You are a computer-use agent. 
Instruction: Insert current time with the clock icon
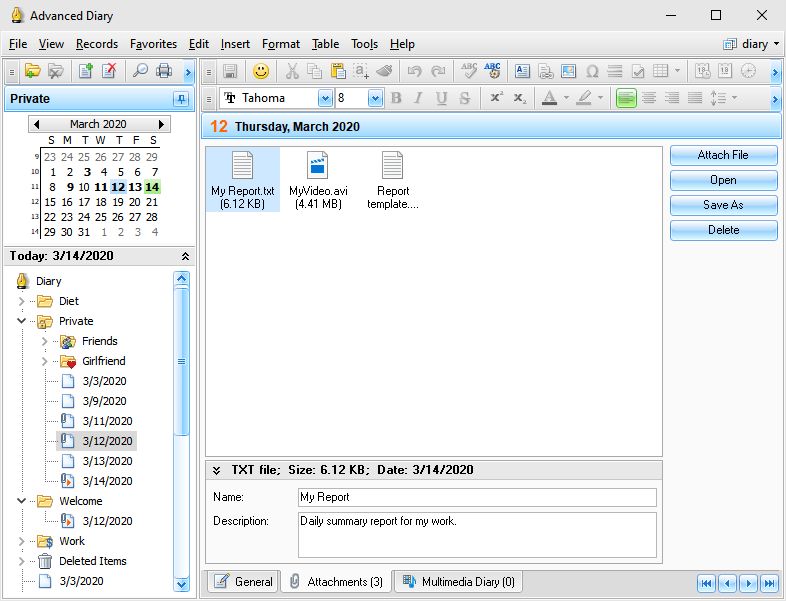[x=748, y=71]
